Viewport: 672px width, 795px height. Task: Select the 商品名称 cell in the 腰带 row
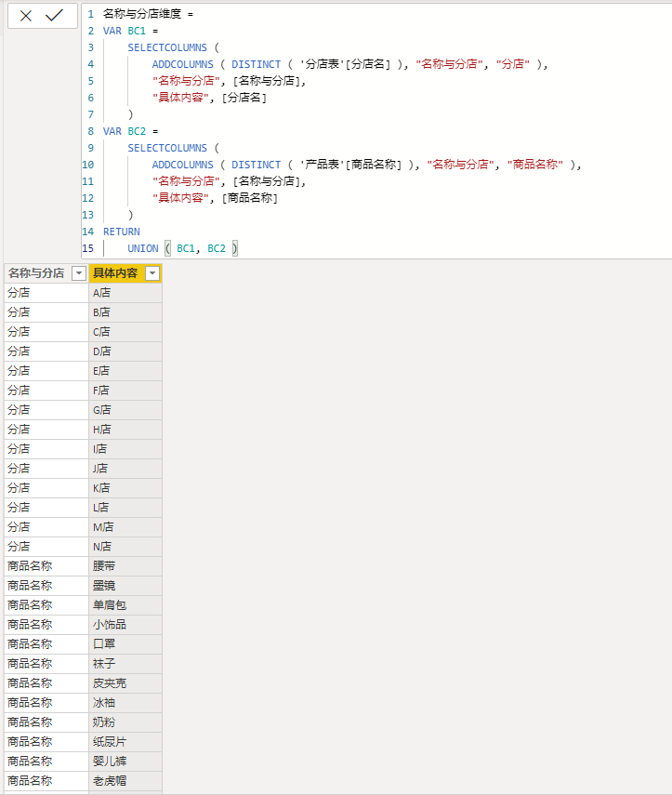(x=46, y=566)
